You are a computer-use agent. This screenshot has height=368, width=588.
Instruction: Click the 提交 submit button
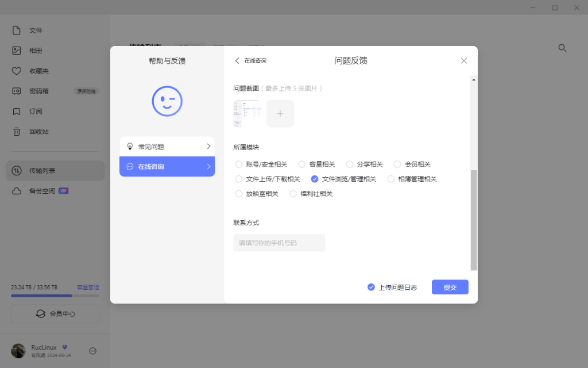[450, 287]
